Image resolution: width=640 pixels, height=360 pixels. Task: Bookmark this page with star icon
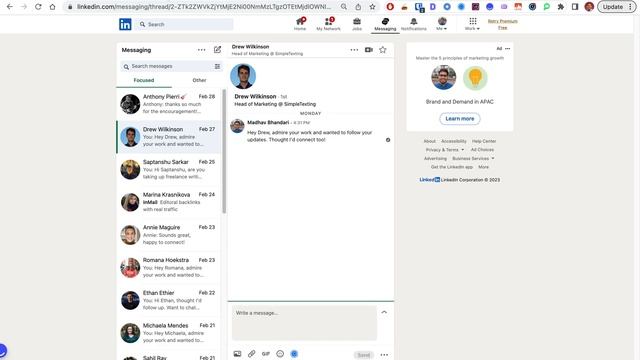372,7
